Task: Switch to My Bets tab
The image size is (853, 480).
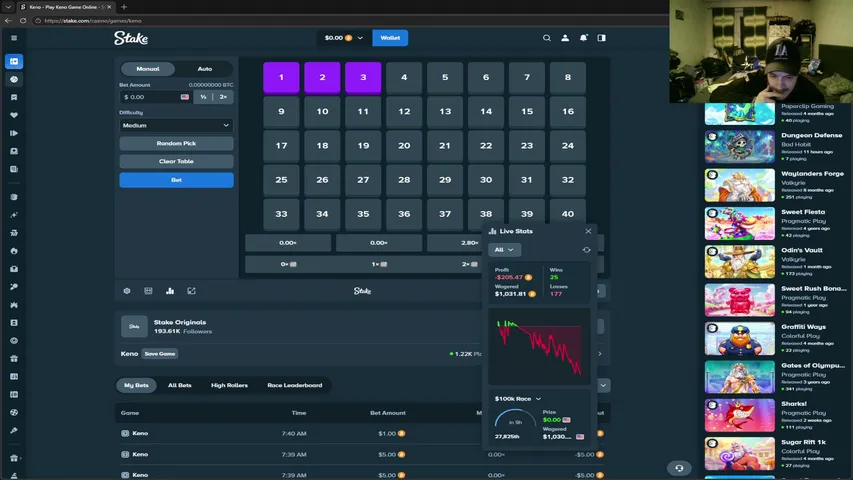Action: pyautogui.click(x=136, y=385)
